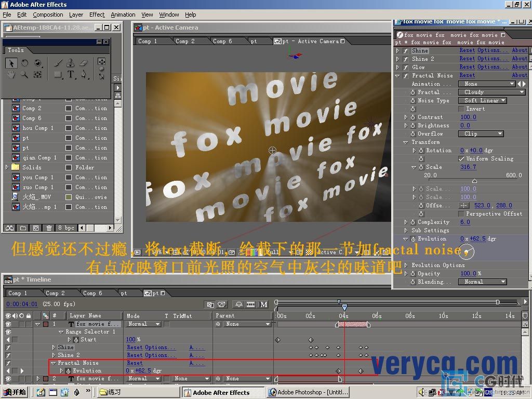Click the current time display 0:00:04:01

click(x=22, y=304)
